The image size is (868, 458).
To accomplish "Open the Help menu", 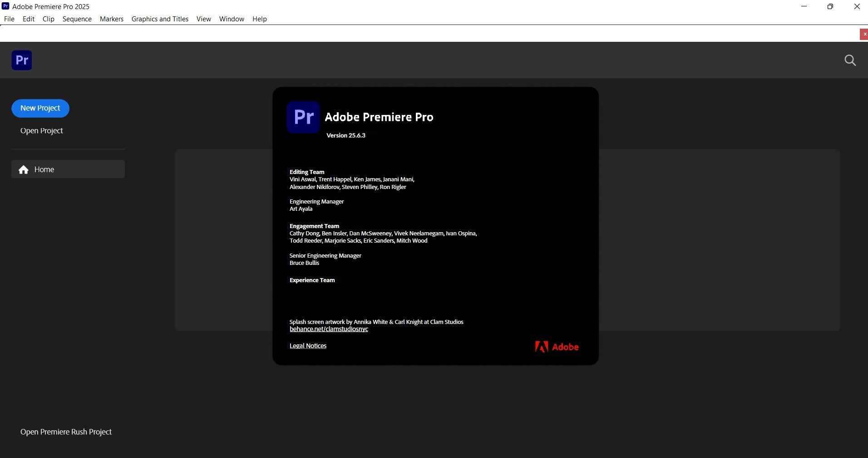I will [x=259, y=19].
